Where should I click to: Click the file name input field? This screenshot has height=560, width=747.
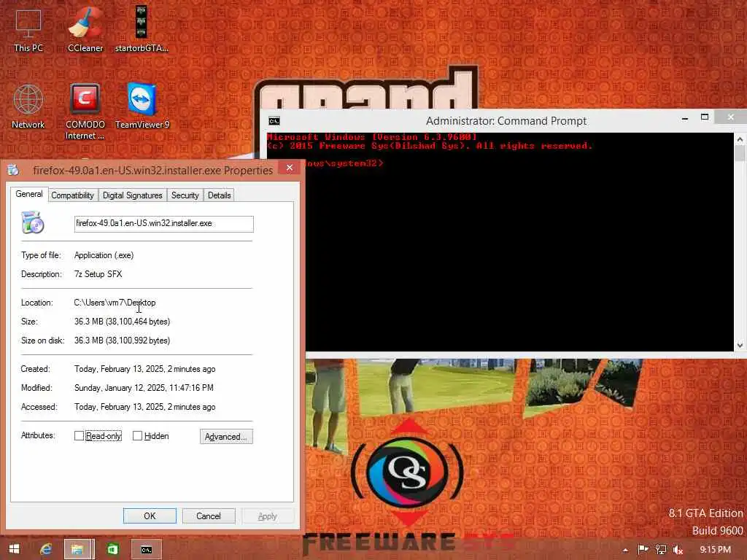pos(164,224)
